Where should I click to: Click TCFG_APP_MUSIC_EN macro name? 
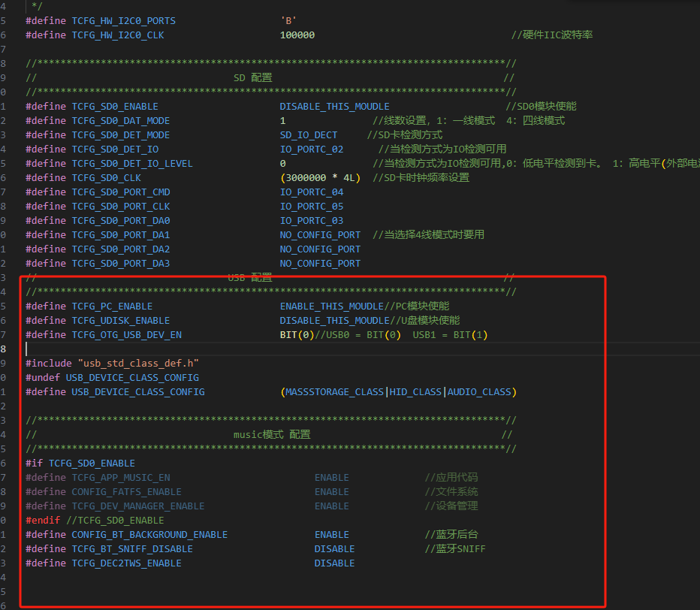click(121, 479)
